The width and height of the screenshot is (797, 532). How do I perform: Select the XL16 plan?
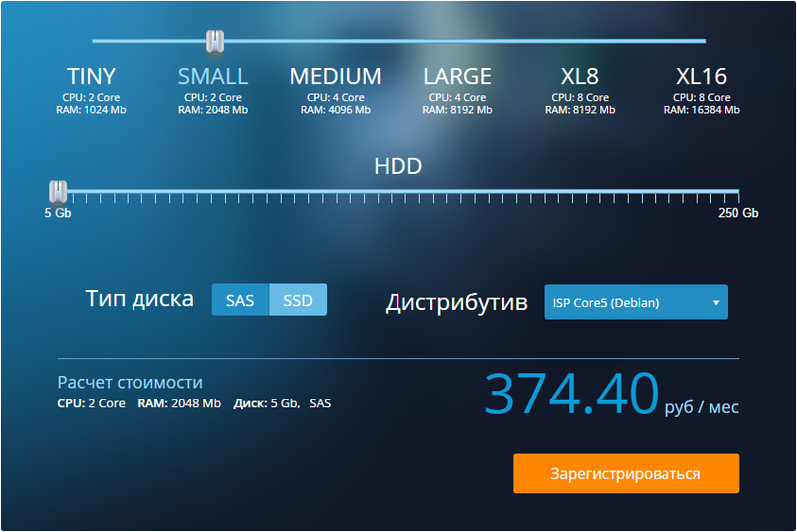click(701, 77)
